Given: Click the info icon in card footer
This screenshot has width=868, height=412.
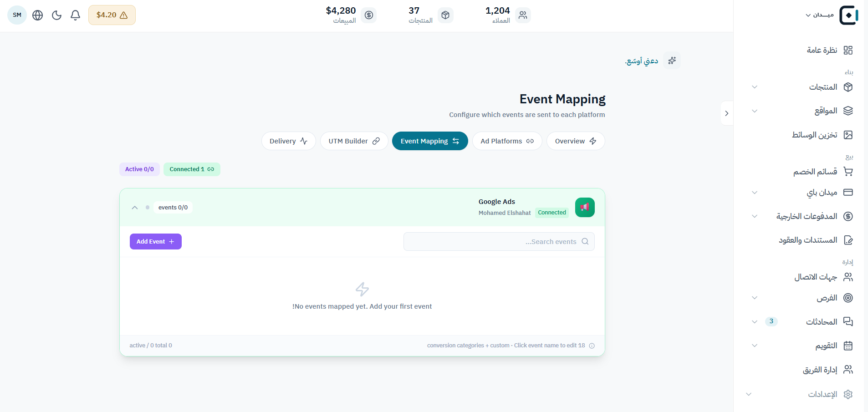Looking at the screenshot, I should point(592,346).
